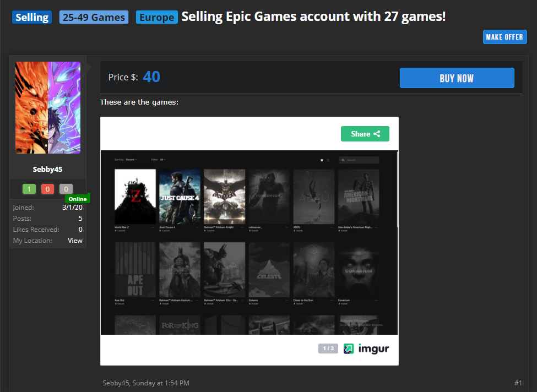Click Launch under Batman Arkham Knight
Image resolution: width=537 pixels, height=392 pixels.
click(x=210, y=231)
